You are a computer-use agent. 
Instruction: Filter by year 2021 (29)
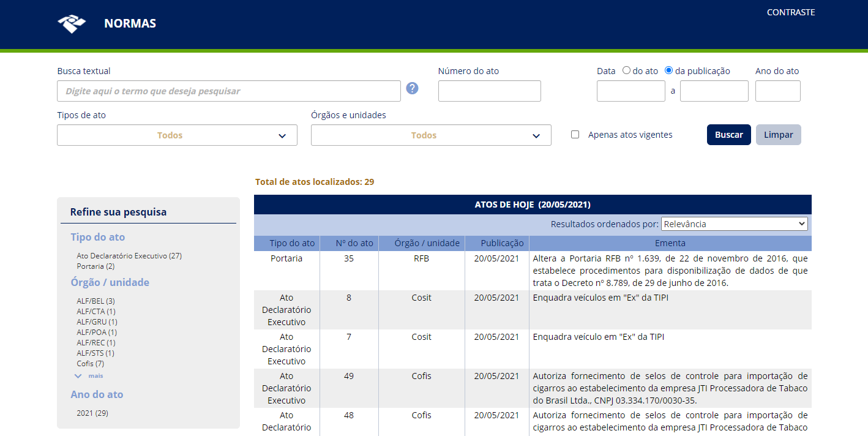click(x=92, y=413)
